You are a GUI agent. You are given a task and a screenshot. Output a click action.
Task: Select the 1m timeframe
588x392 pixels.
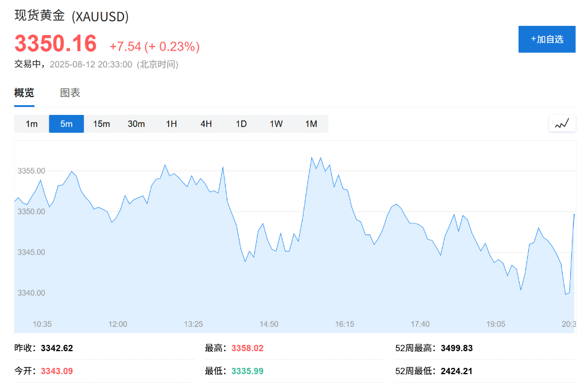[32, 124]
